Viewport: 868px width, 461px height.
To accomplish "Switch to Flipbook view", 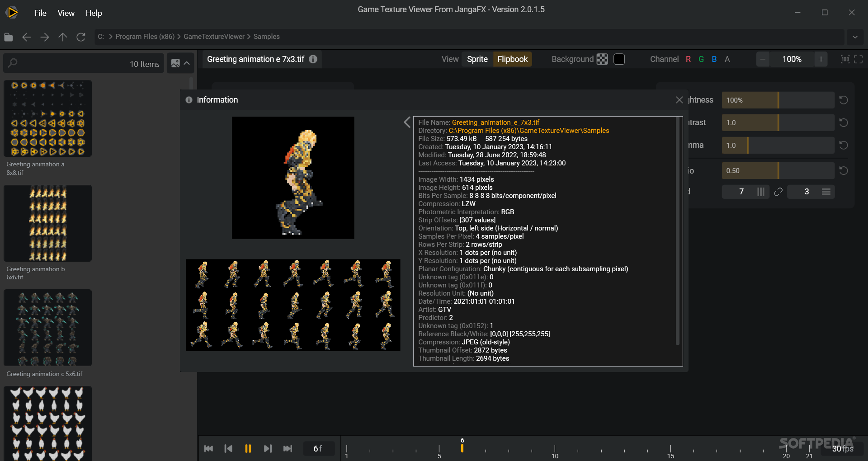I will [x=512, y=59].
